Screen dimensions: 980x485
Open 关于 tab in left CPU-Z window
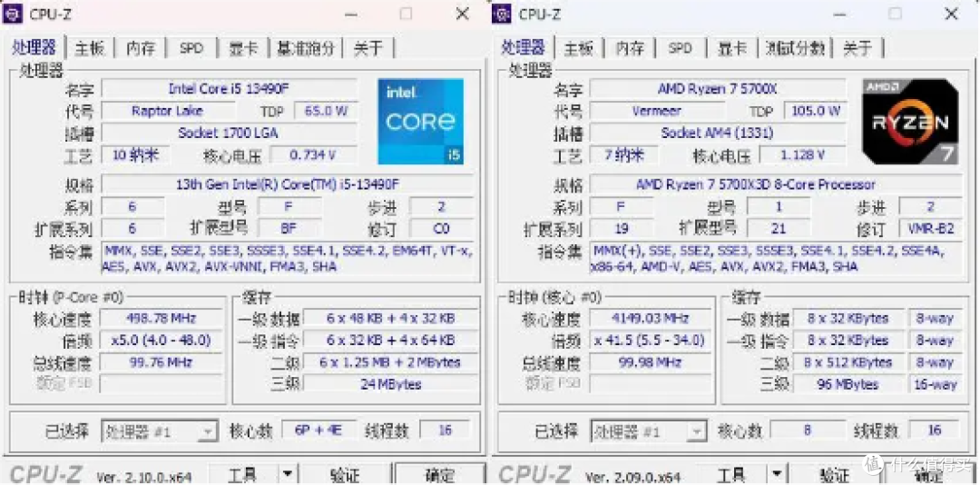368,48
